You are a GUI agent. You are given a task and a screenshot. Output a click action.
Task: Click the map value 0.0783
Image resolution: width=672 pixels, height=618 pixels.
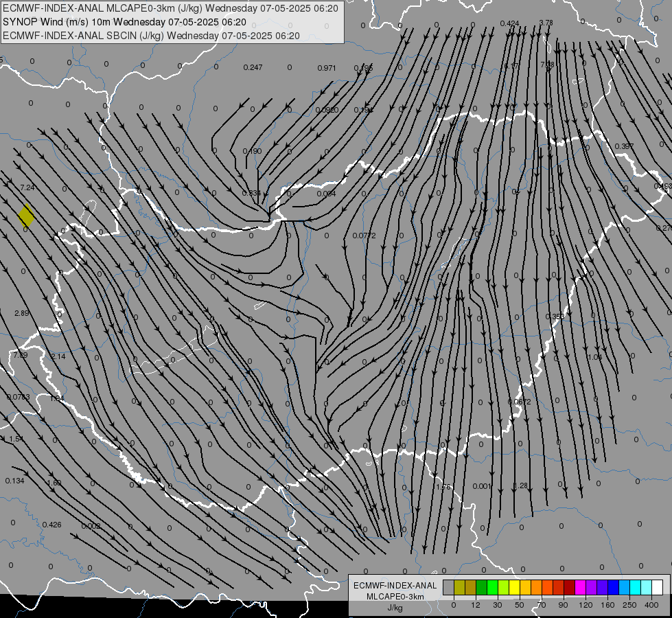19,397
